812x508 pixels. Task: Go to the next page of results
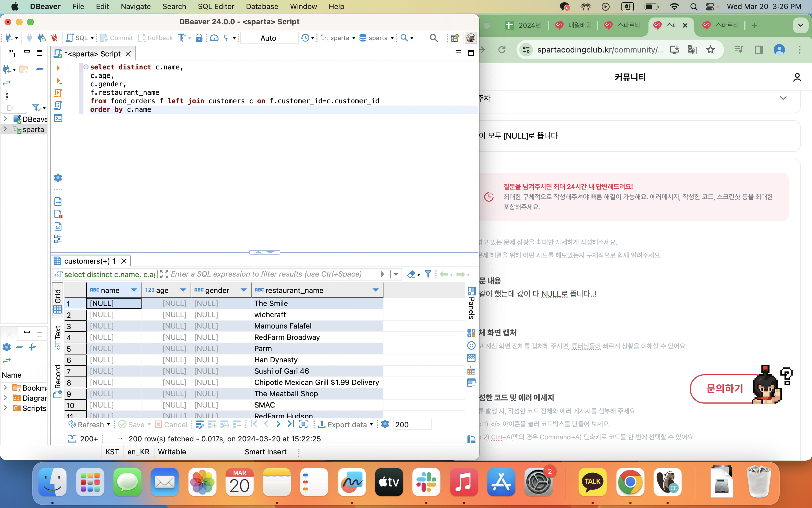[x=278, y=424]
